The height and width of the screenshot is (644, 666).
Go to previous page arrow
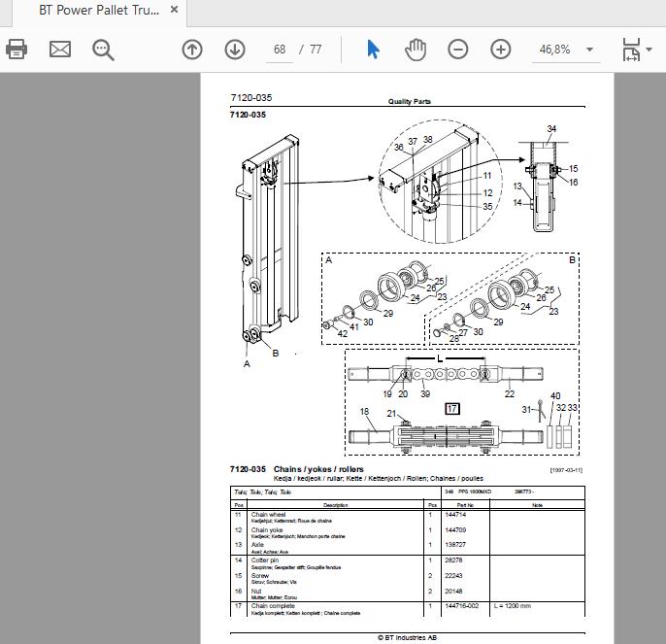[192, 50]
